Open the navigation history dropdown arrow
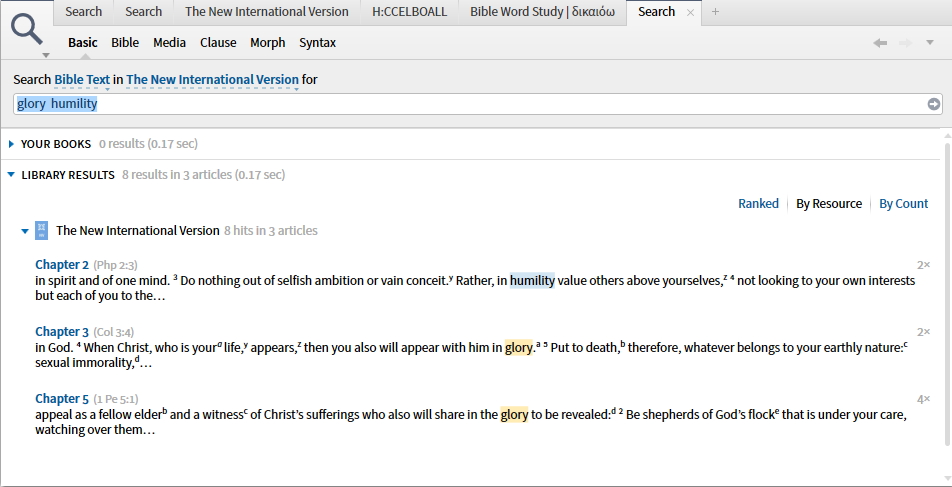 pos(930,43)
